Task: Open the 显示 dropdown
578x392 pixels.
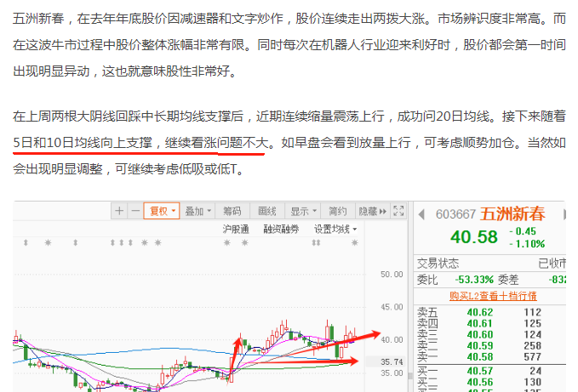Action: point(303,211)
